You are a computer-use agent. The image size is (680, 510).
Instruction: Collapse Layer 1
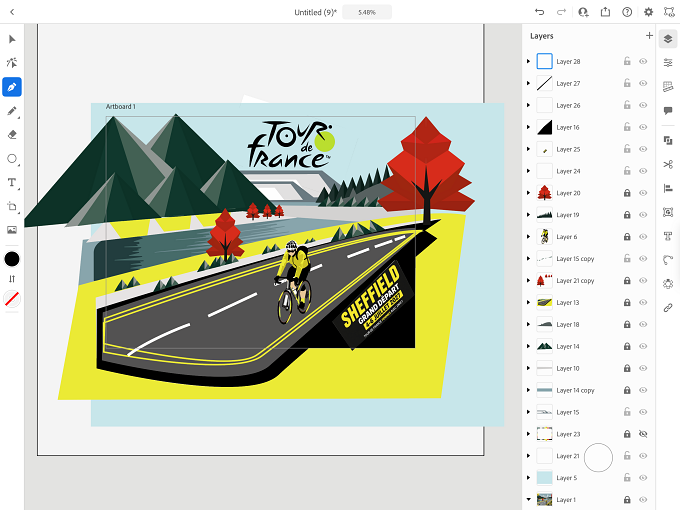pyautogui.click(x=528, y=500)
